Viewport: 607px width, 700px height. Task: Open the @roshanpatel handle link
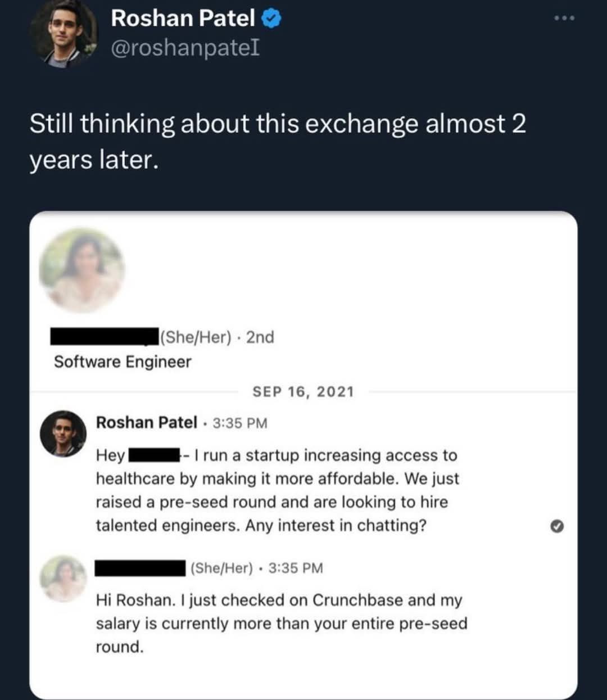(185, 48)
